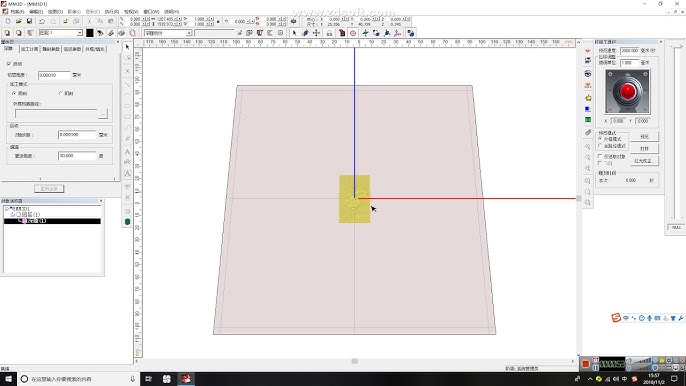The height and width of the screenshot is (386, 686).
Task: Click the browse '...' button beside path field
Action: [x=103, y=114]
